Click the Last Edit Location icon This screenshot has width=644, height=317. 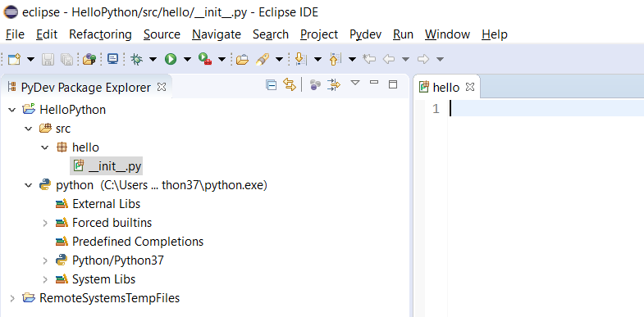pos(369,60)
